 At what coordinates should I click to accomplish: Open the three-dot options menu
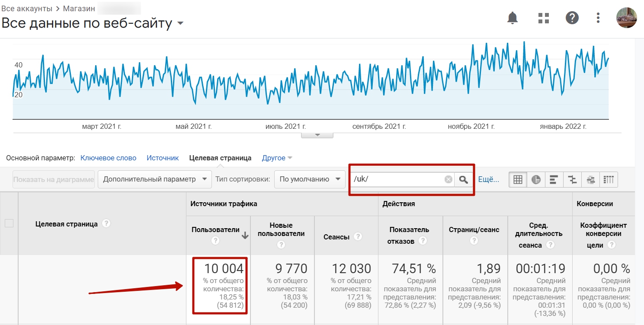[598, 18]
